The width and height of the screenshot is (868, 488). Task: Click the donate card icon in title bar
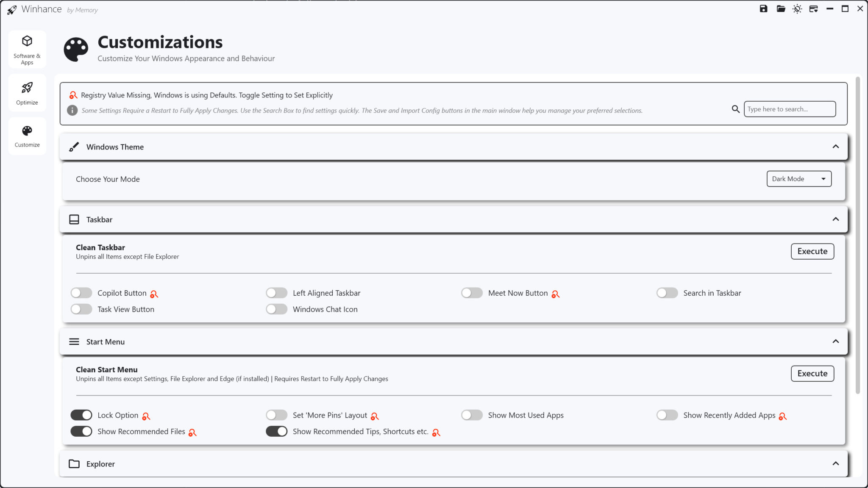[x=814, y=8]
